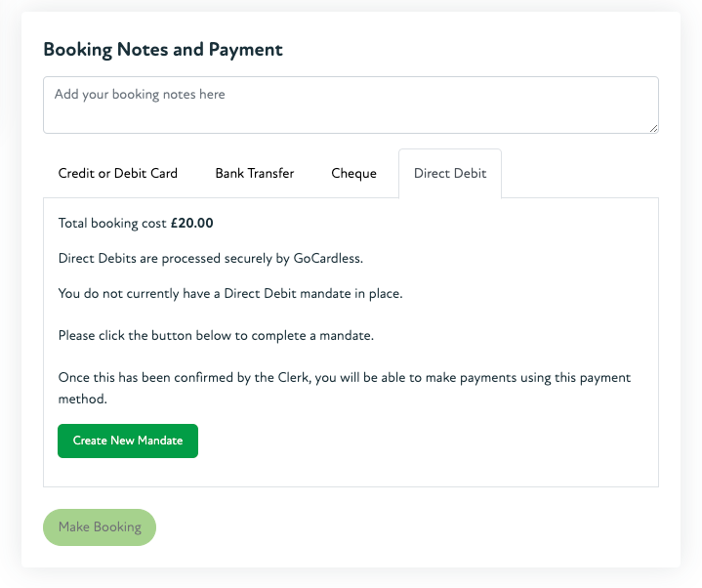The image size is (702, 588).
Task: Click the Booking Notes and Payment heading
Action: coord(163,50)
